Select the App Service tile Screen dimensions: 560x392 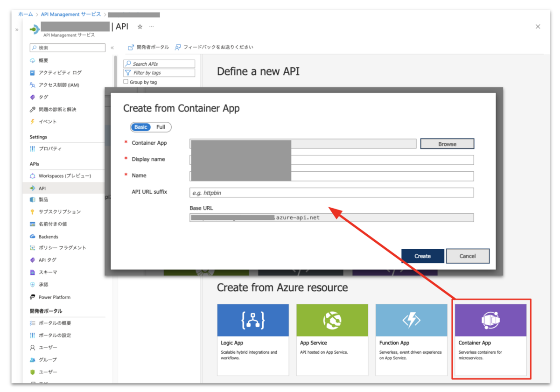332,340
